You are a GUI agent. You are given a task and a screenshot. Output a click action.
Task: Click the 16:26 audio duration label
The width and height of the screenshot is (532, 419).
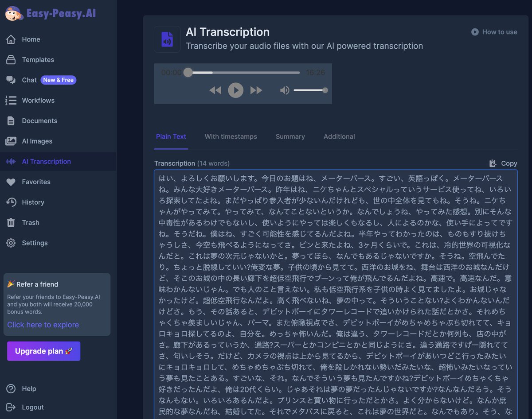(x=316, y=73)
